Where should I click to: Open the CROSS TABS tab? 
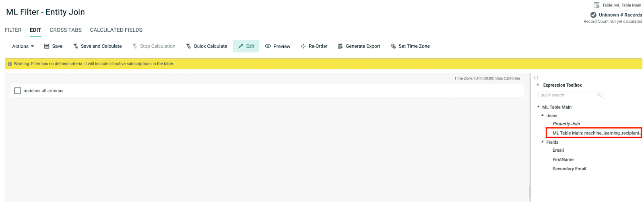point(66,30)
